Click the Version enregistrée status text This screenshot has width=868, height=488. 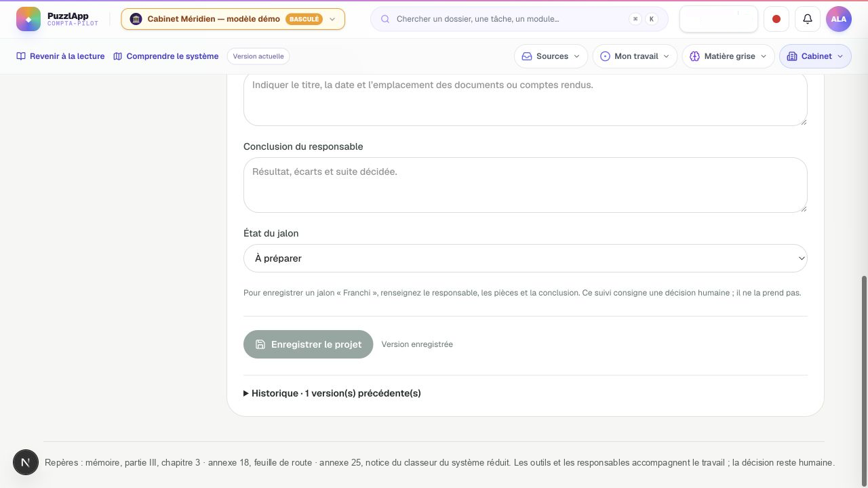click(417, 344)
